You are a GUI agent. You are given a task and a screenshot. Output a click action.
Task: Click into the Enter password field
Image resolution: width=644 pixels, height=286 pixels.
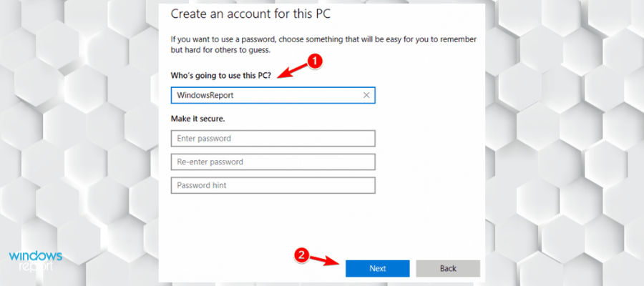[x=273, y=138]
